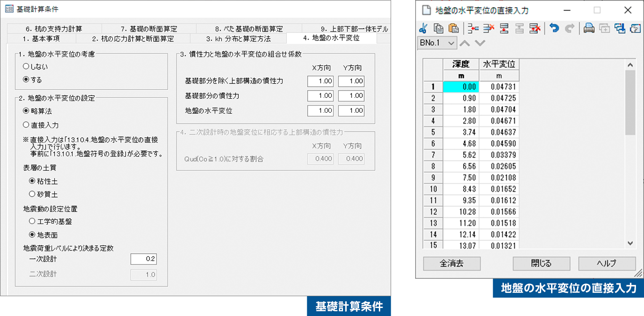This screenshot has width=644, height=316.
Task: Click the 深度 column header
Action: pyautogui.click(x=461, y=64)
